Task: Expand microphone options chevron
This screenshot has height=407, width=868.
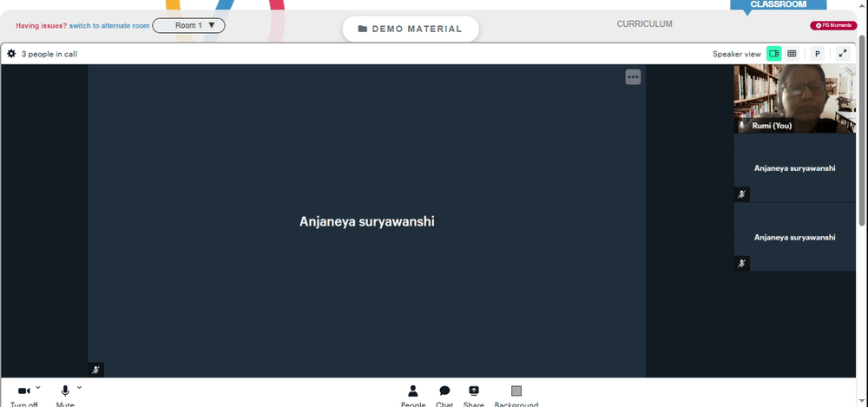Action: tap(79, 388)
